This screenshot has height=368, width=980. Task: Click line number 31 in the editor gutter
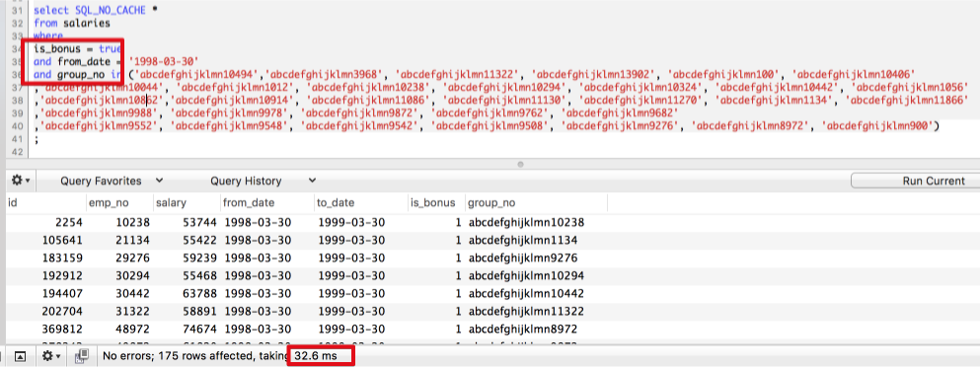[17, 10]
